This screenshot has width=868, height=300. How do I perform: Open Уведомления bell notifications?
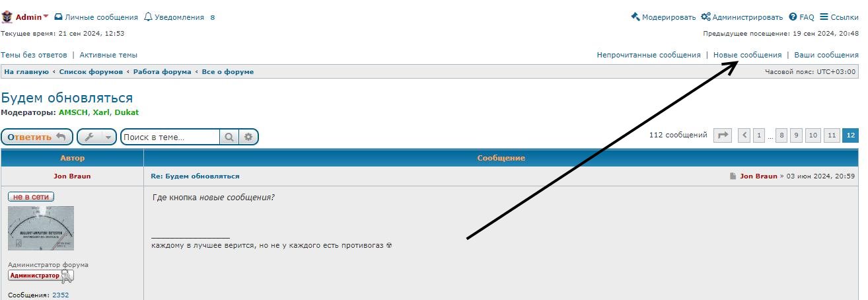click(x=175, y=17)
